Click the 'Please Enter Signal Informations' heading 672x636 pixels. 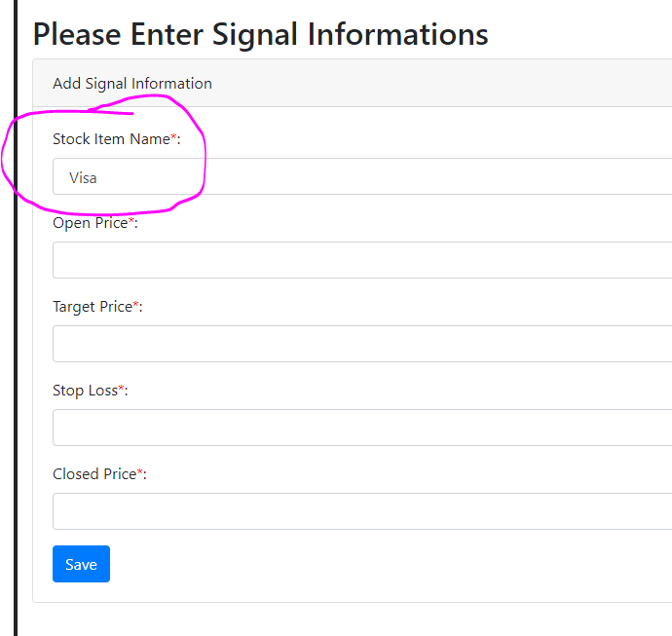pyautogui.click(x=261, y=34)
